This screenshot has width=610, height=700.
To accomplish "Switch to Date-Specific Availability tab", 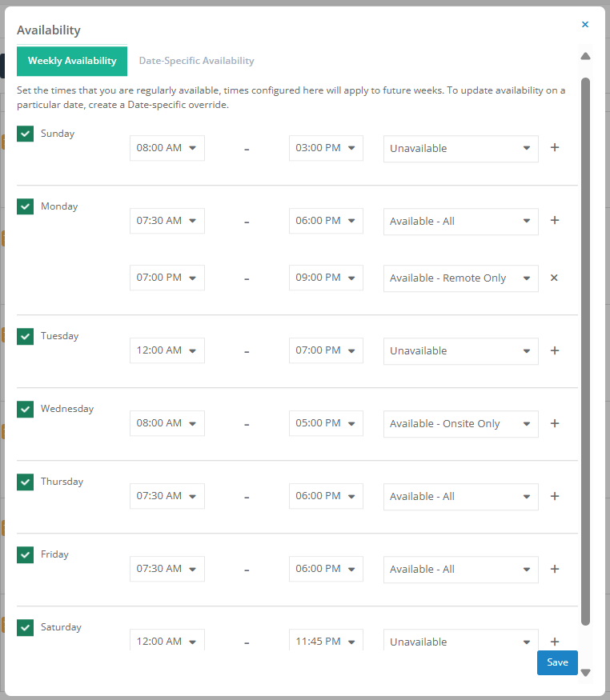I will coord(196,61).
